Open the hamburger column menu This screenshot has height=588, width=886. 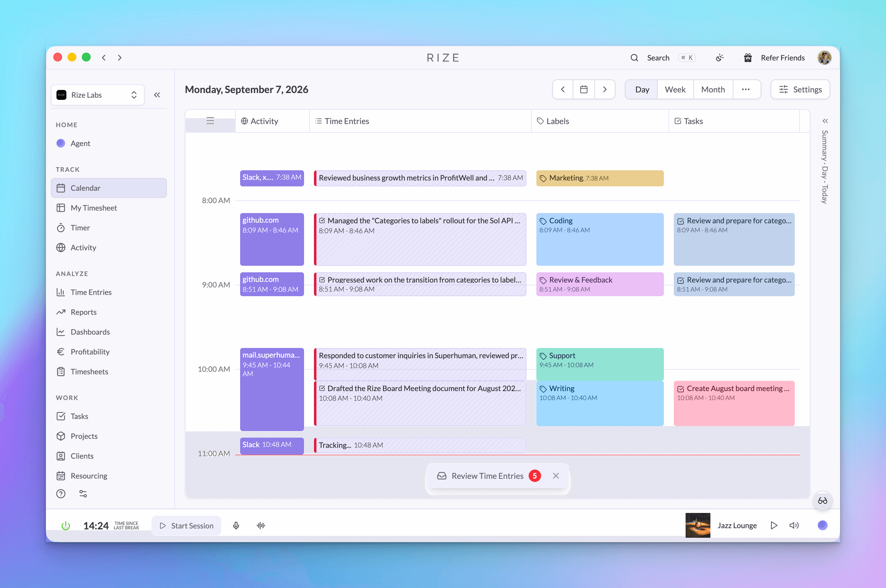coord(210,121)
